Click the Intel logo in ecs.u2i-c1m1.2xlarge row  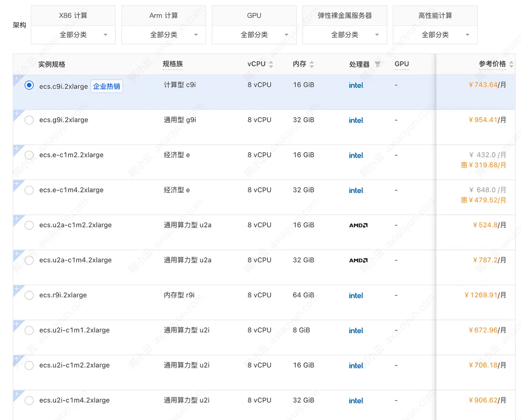tap(356, 330)
